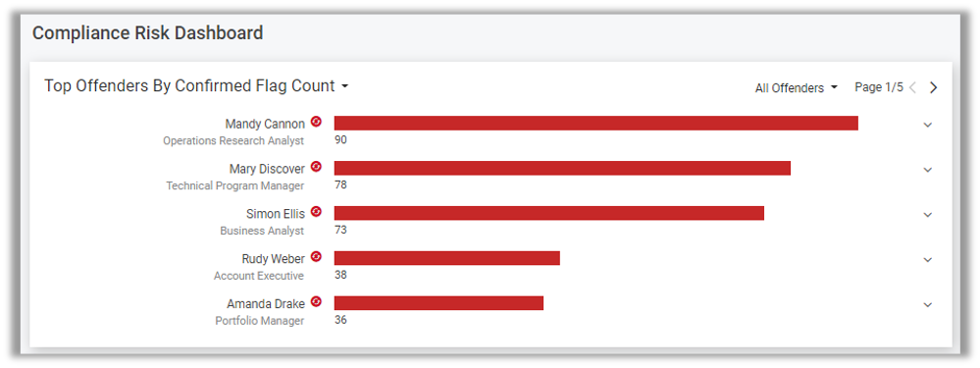Click the red flag icon beside Amanda Drake
This screenshot has width=980, height=368.
(316, 302)
